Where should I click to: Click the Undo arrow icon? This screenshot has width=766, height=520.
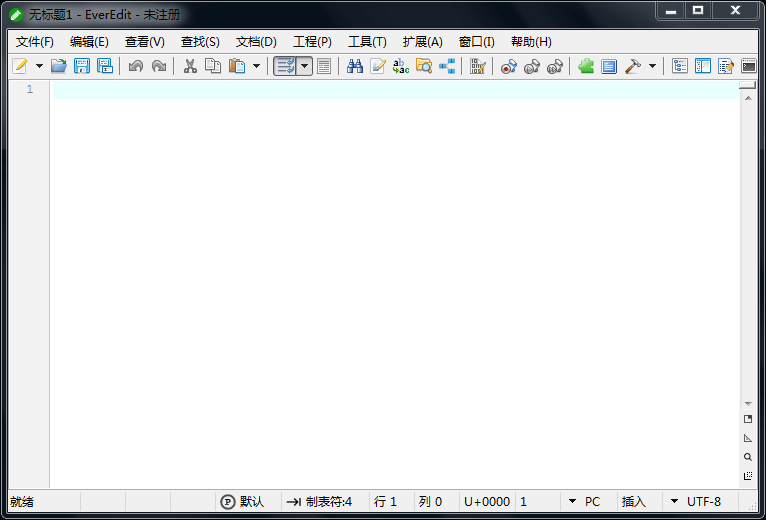pyautogui.click(x=136, y=66)
